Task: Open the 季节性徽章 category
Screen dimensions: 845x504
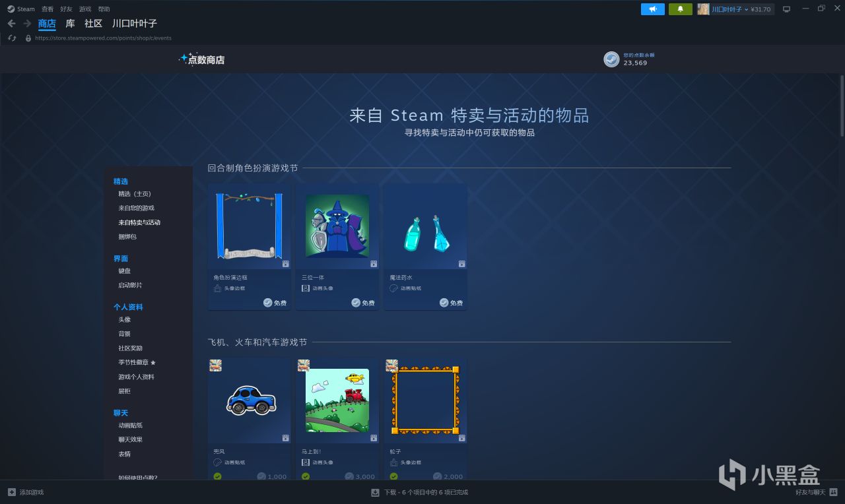Action: pos(137,363)
